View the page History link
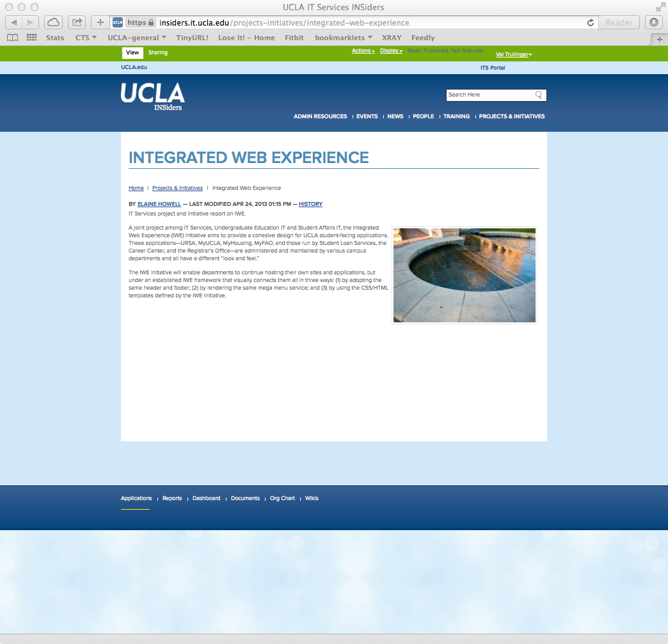 click(310, 204)
